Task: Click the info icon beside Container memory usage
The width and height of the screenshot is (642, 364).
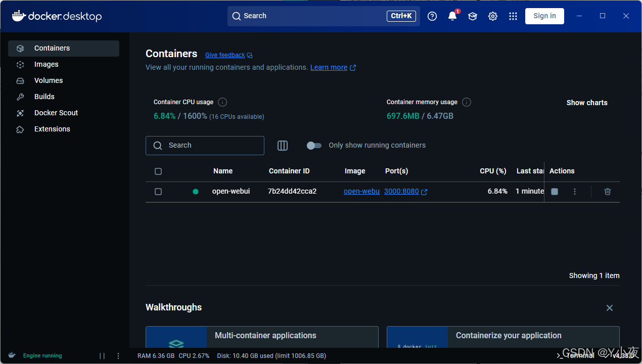Action: tap(467, 102)
